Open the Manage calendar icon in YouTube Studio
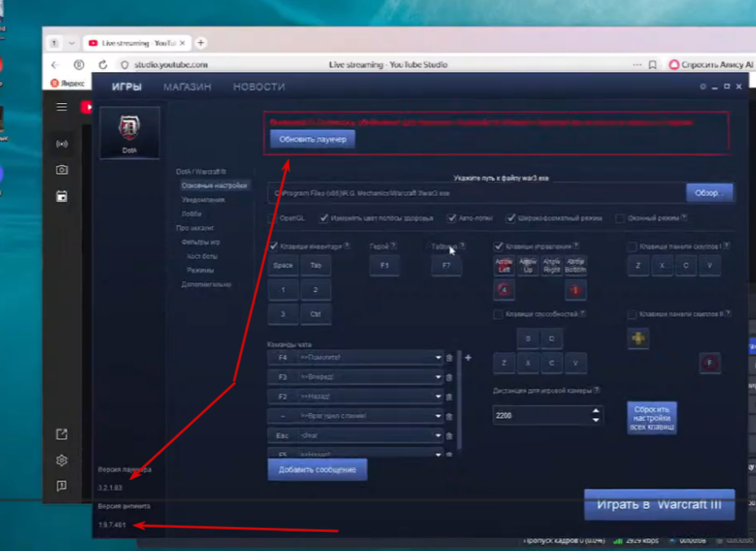 coord(62,196)
